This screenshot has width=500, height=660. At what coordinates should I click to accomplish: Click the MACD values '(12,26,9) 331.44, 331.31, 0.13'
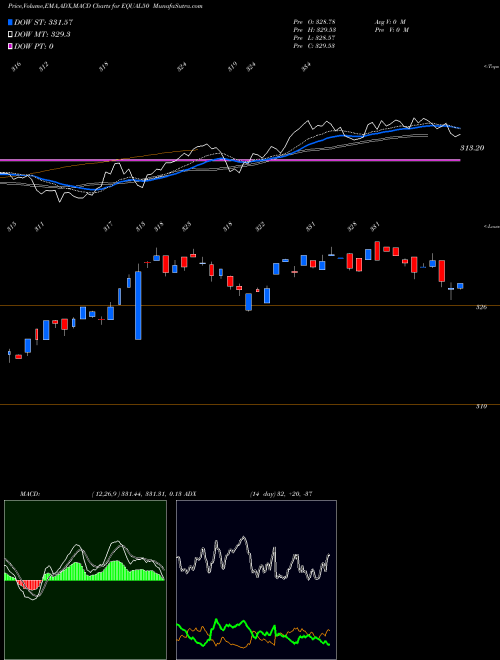point(136,494)
